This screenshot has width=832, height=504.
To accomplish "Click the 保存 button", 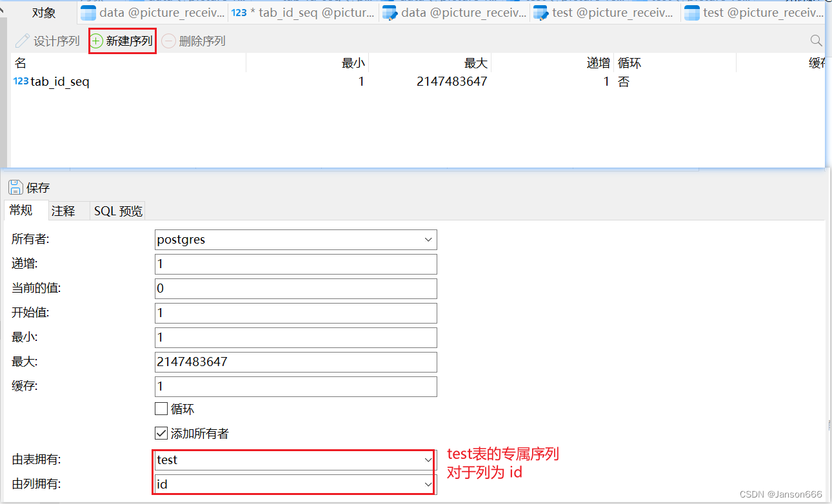I will [29, 188].
